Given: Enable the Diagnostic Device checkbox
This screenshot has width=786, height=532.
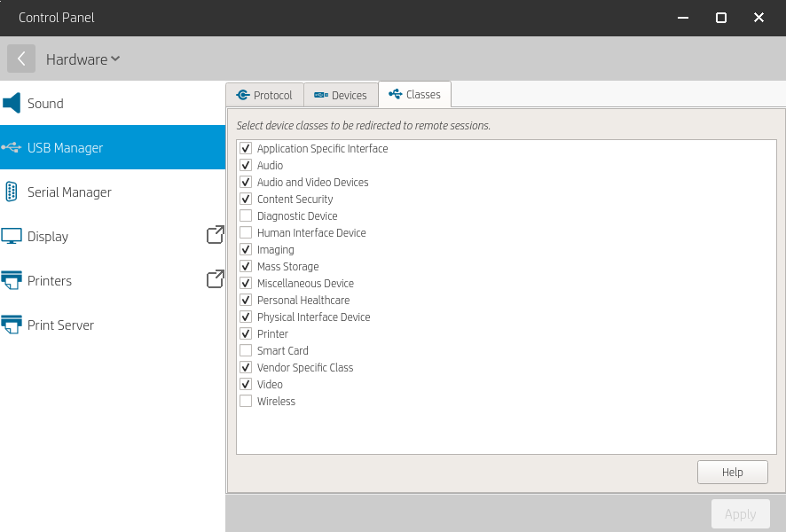Looking at the screenshot, I should (246, 215).
